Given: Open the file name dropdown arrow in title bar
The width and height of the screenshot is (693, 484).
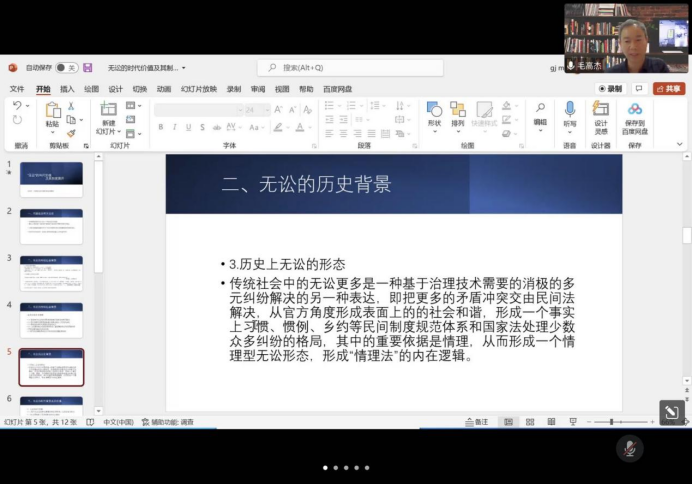Looking at the screenshot, I should (184, 68).
